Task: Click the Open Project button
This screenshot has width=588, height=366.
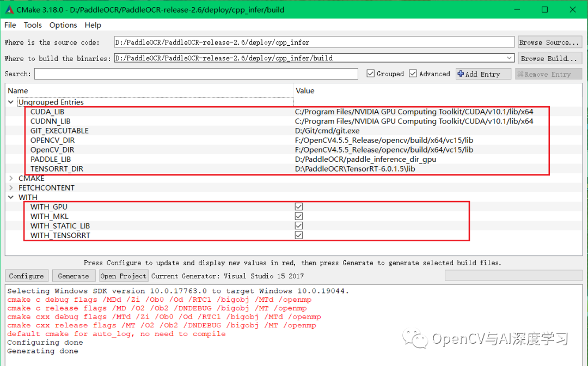Action: 123,276
